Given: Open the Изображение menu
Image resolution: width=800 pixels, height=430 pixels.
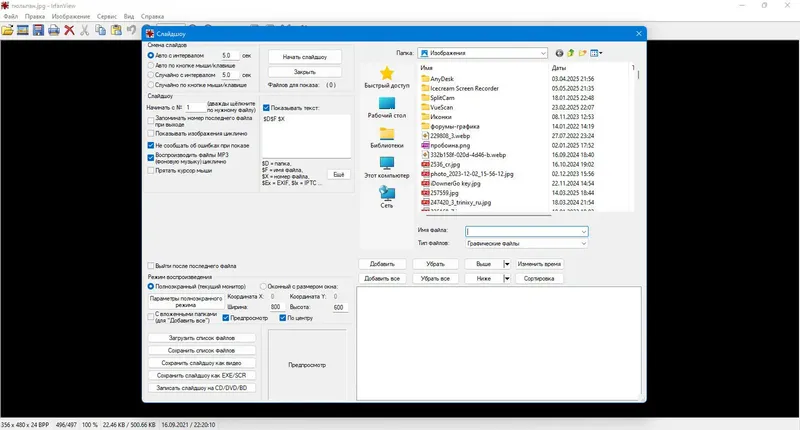Looking at the screenshot, I should point(71,16).
